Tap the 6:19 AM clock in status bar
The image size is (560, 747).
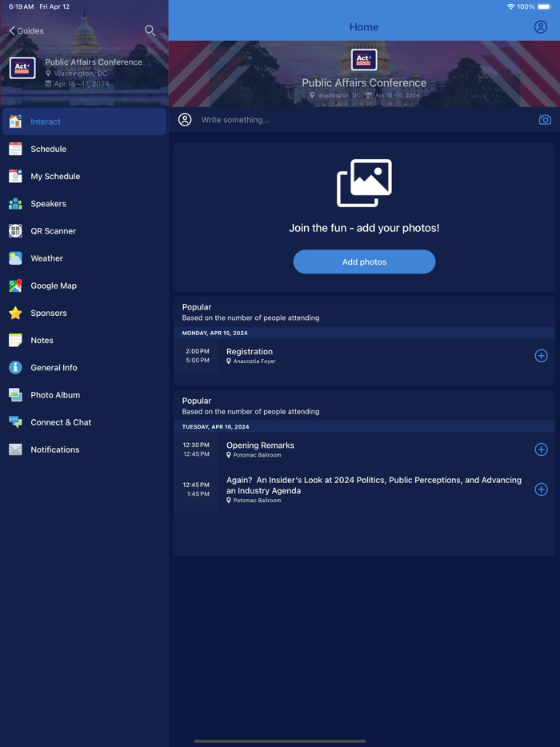coord(21,6)
